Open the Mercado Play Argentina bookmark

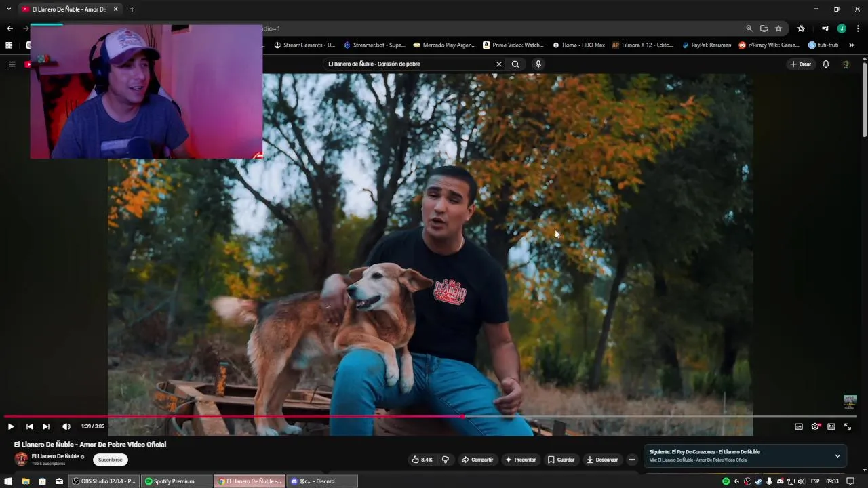pyautogui.click(x=445, y=45)
